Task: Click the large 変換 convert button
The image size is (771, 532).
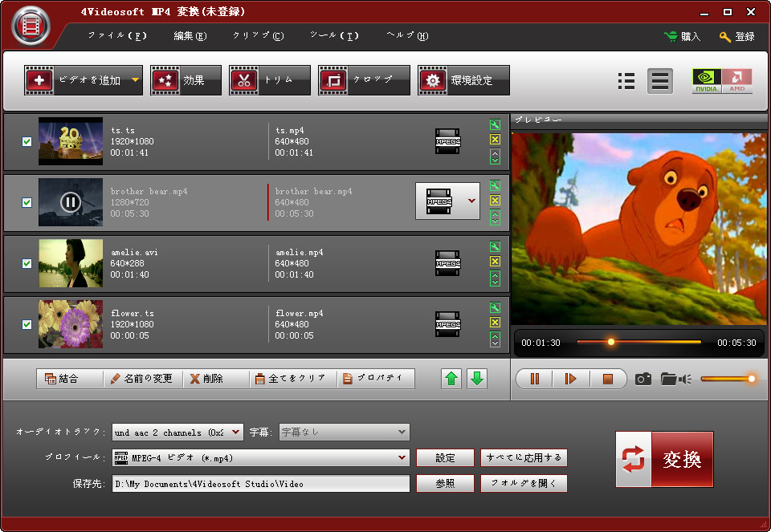Action: pos(664,459)
